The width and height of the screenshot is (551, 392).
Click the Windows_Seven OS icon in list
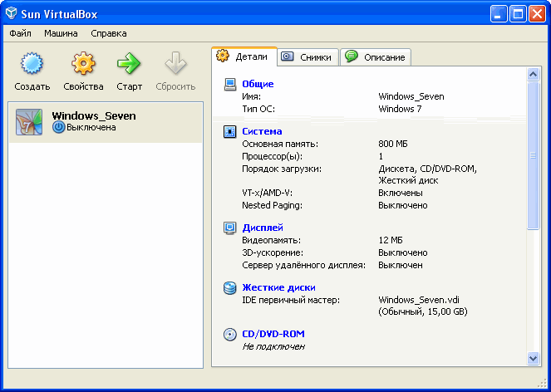pos(29,121)
